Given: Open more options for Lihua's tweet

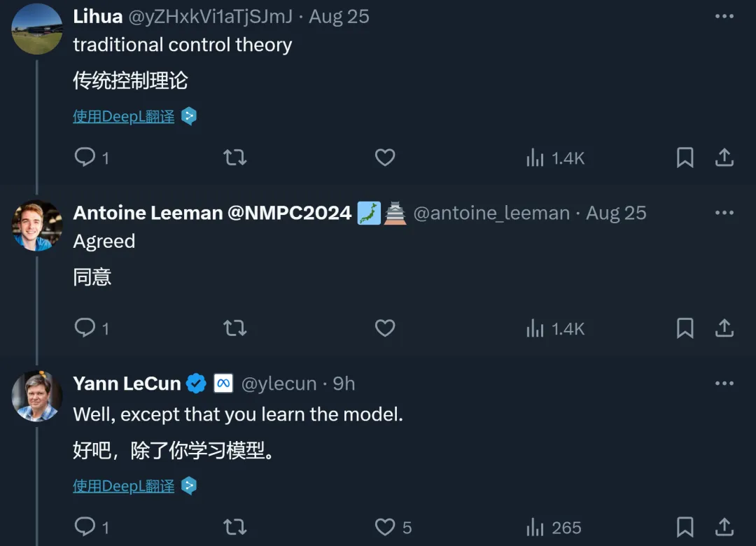Looking at the screenshot, I should click(724, 16).
